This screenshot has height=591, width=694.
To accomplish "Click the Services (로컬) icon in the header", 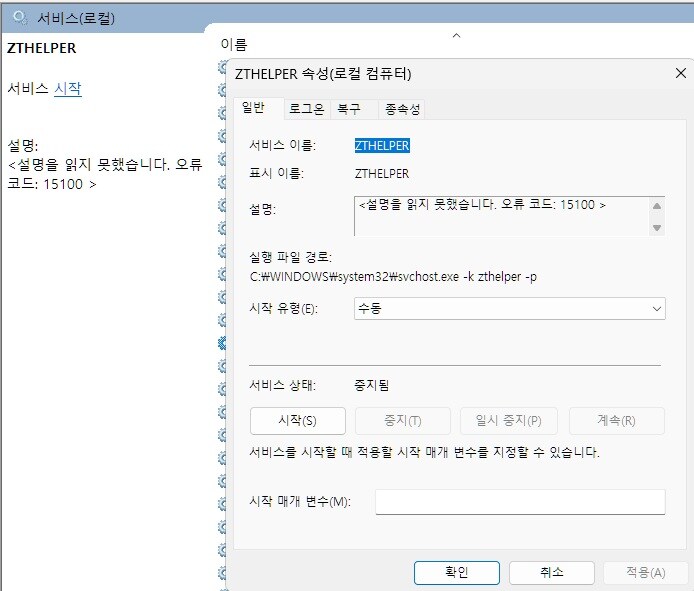I will pyautogui.click(x=19, y=18).
